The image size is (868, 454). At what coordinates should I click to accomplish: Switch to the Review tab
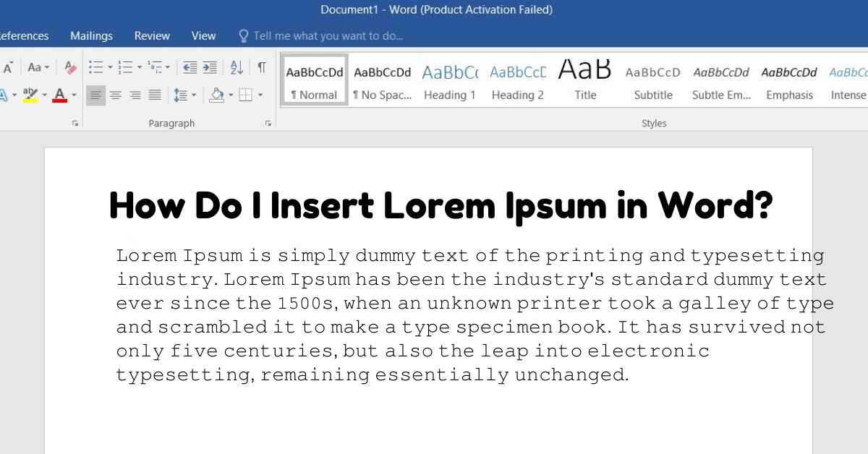tap(152, 35)
